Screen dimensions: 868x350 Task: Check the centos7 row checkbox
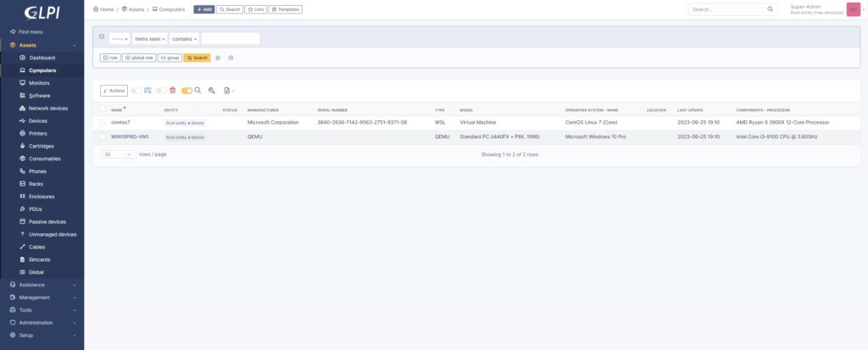pos(103,122)
